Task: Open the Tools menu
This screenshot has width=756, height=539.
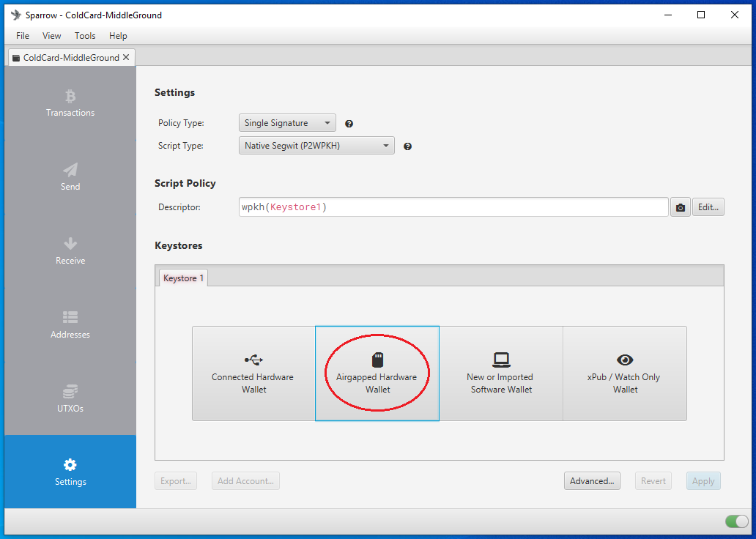Action: click(x=85, y=36)
